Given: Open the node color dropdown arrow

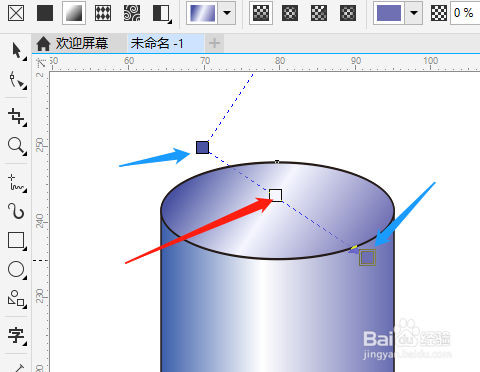Looking at the screenshot, I should pyautogui.click(x=414, y=13).
